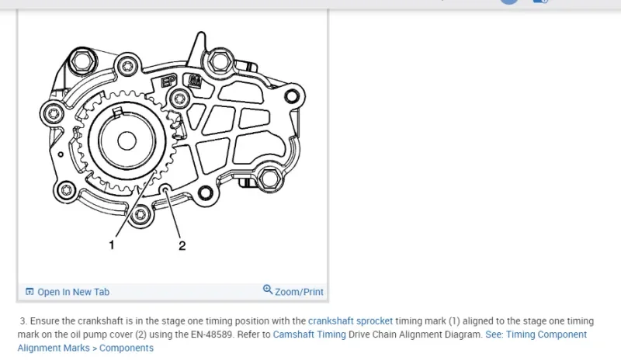The height and width of the screenshot is (364, 621).
Task: Click the blue icon at top right edge
Action: [x=541, y=2]
